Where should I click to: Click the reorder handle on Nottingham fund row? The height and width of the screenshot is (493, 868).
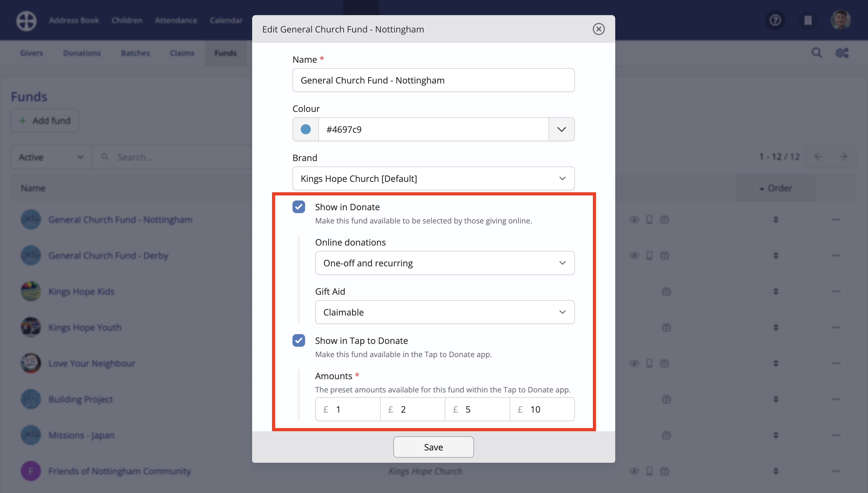(x=776, y=220)
